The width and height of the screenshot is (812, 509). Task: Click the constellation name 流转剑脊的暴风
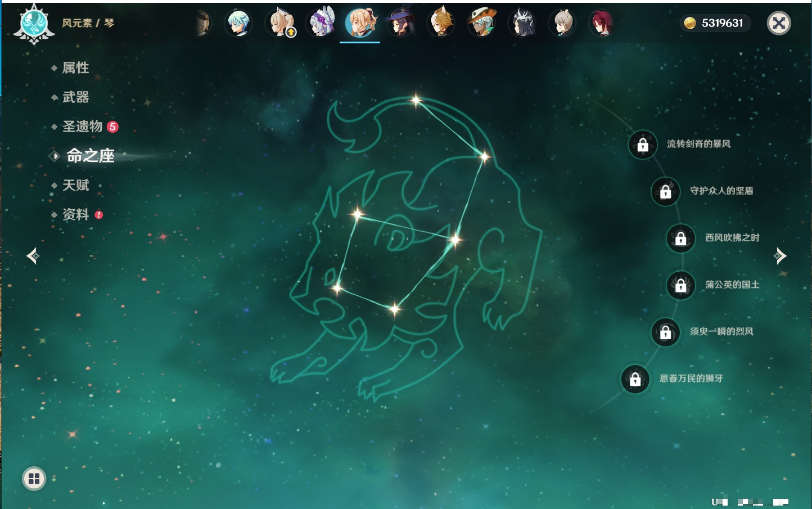(699, 144)
